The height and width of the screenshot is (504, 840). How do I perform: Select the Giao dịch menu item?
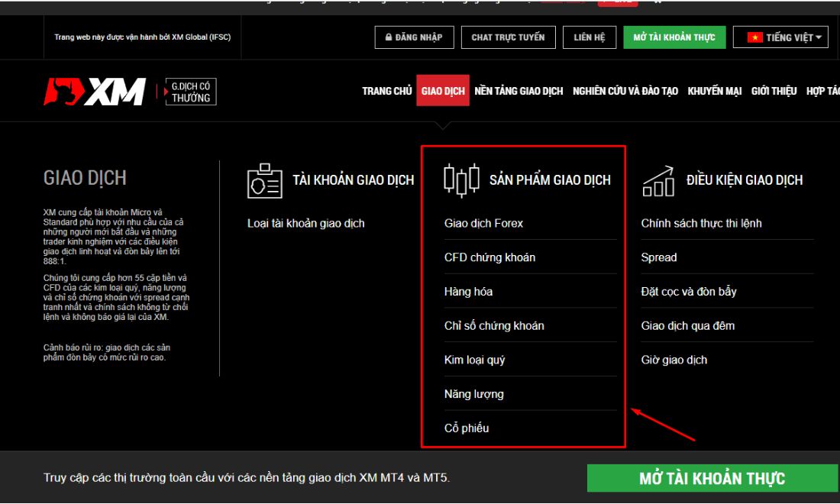tap(443, 91)
